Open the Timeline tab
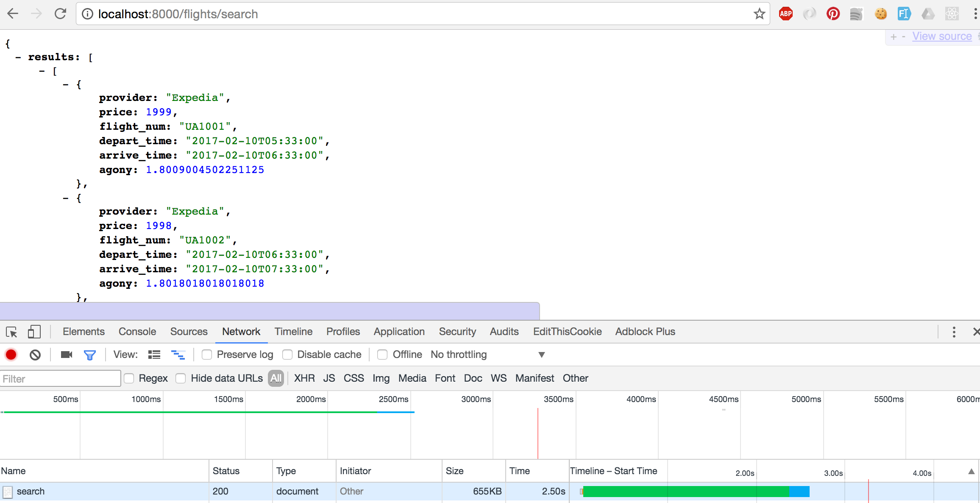Screen dimensions: 980x503 click(293, 332)
